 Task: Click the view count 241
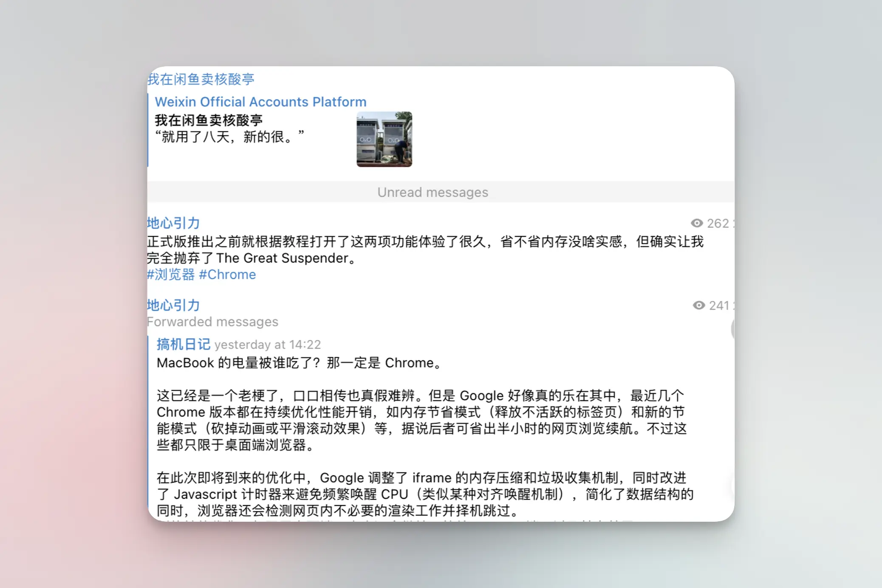point(719,305)
